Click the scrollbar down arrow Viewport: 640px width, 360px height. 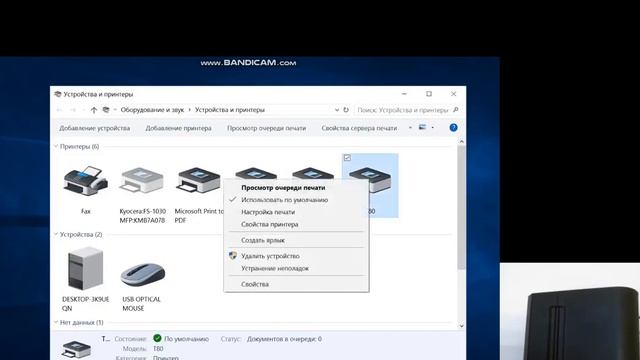click(x=461, y=326)
